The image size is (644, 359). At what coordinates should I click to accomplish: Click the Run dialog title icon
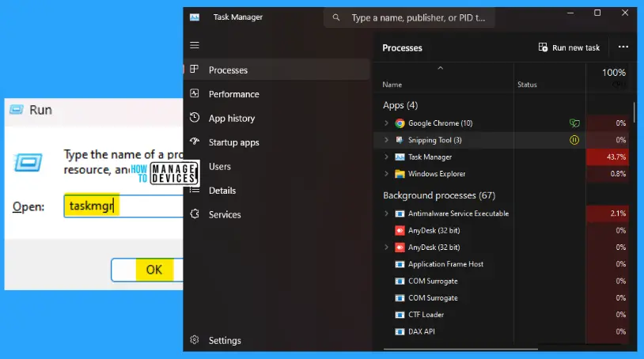[x=17, y=110]
